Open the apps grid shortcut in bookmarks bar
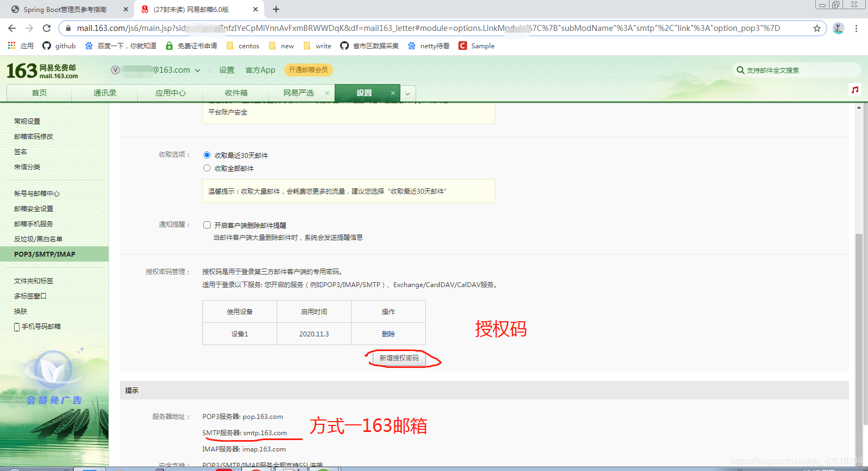 pos(11,46)
